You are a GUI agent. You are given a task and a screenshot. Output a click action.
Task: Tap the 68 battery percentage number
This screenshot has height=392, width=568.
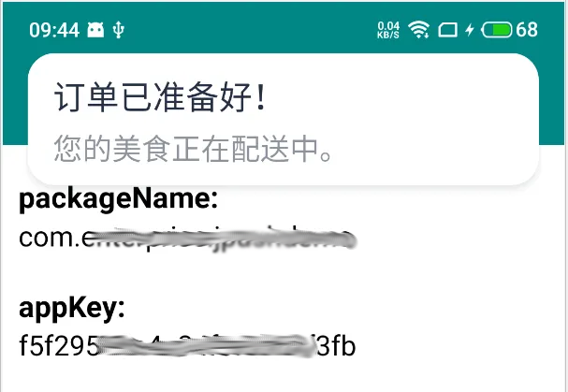(x=527, y=30)
